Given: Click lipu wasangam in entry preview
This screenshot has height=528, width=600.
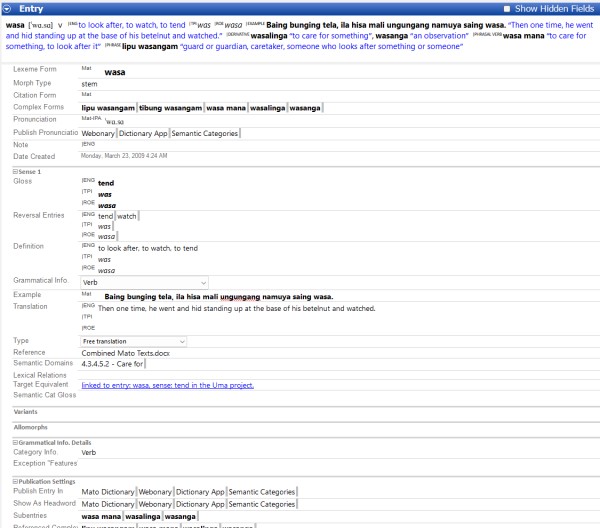Looking at the screenshot, I should (150, 47).
